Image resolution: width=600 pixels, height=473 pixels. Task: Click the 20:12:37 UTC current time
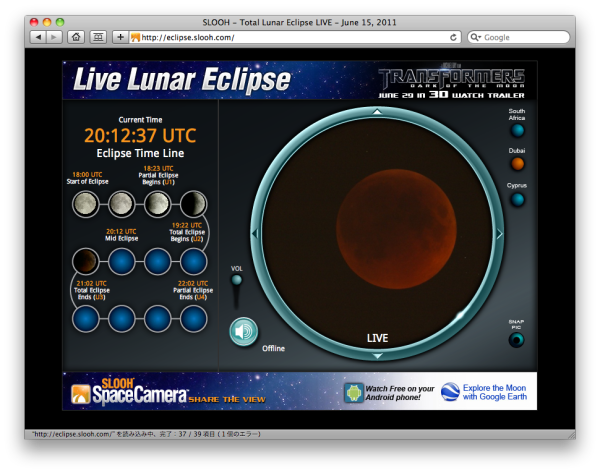click(x=140, y=135)
